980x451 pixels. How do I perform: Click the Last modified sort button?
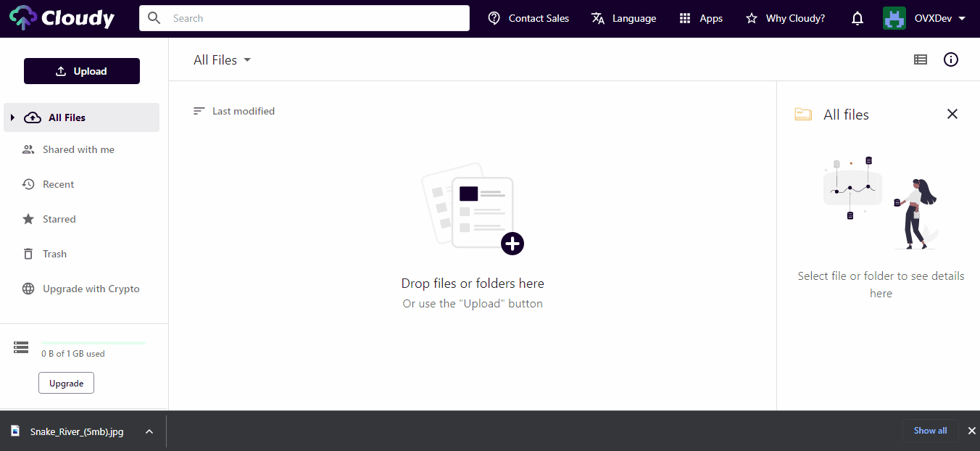pos(233,111)
